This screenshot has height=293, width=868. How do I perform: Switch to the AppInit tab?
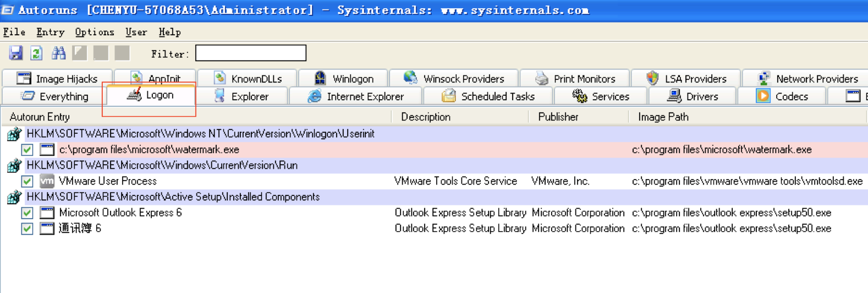(155, 79)
